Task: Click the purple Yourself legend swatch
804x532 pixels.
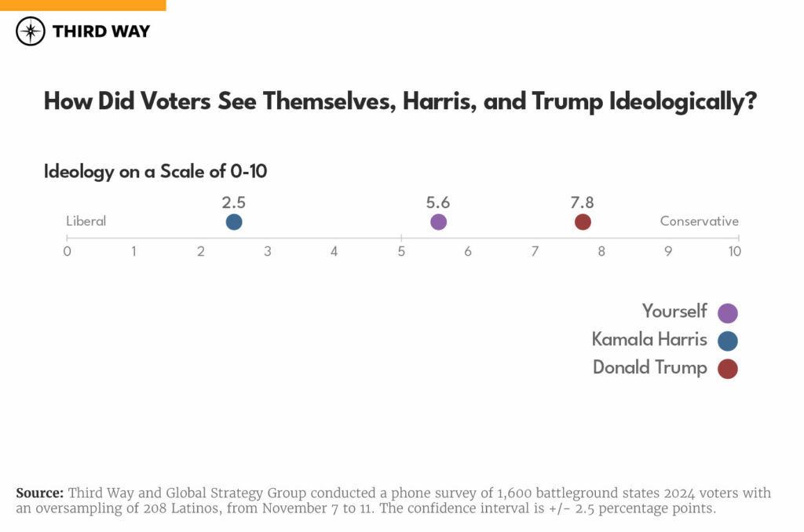Action: pyautogui.click(x=728, y=312)
